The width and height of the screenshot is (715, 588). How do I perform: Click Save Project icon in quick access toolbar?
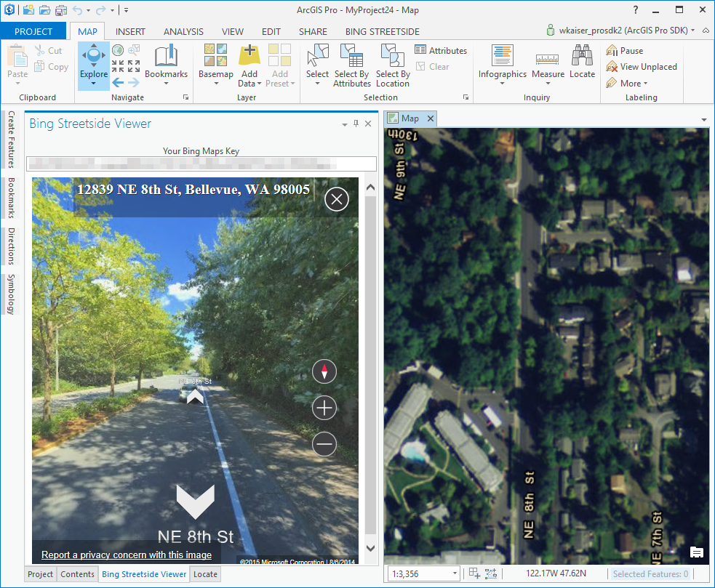[61, 9]
